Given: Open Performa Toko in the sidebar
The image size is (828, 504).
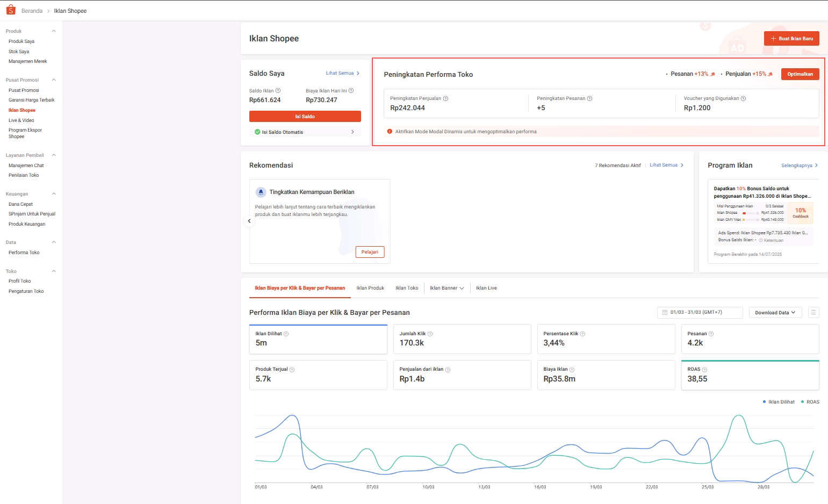Looking at the screenshot, I should (x=24, y=253).
